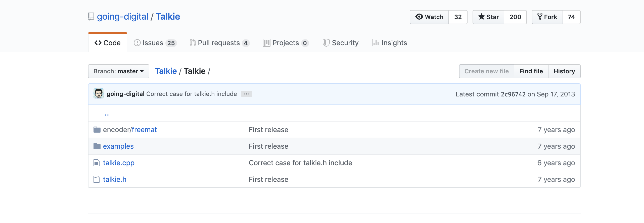Click the eye icon on Watch
The width and height of the screenshot is (644, 223).
419,17
